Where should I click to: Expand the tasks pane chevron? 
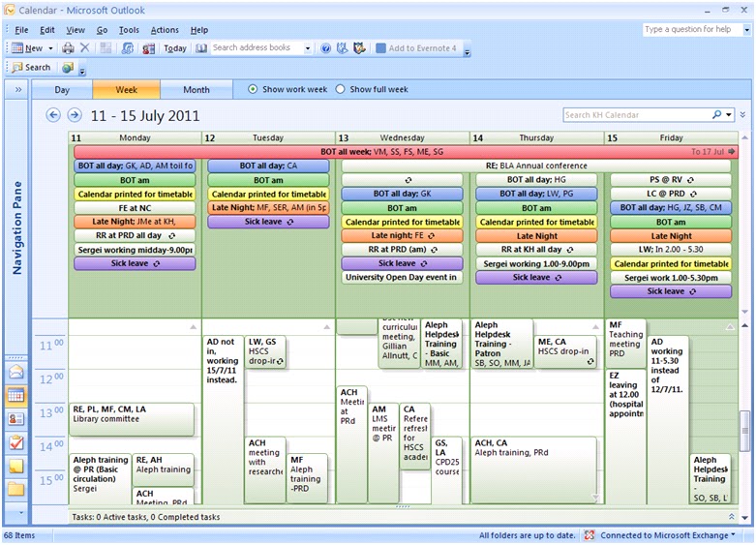[732, 517]
